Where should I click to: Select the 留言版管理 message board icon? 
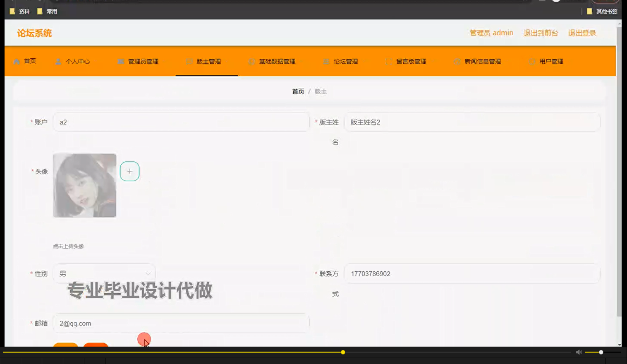388,61
